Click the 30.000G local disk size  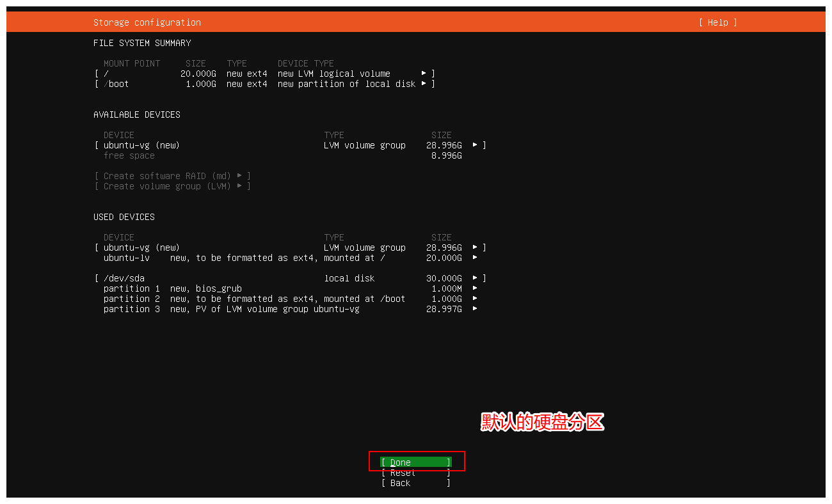(444, 278)
